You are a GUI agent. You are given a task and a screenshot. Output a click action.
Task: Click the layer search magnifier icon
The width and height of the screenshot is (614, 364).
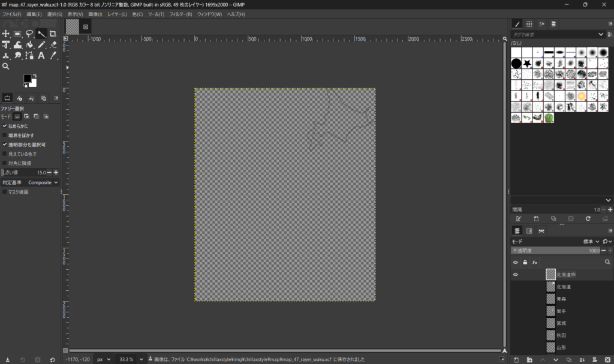point(607,262)
